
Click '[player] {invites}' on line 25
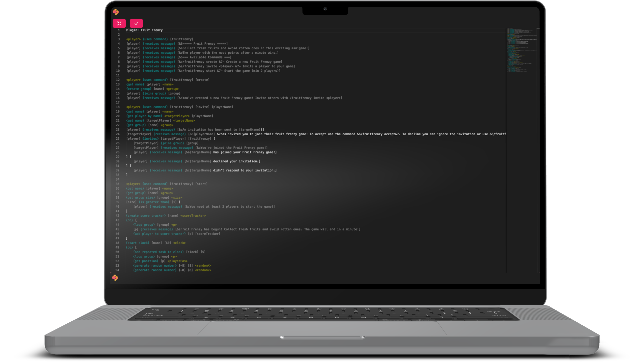tap(142, 139)
